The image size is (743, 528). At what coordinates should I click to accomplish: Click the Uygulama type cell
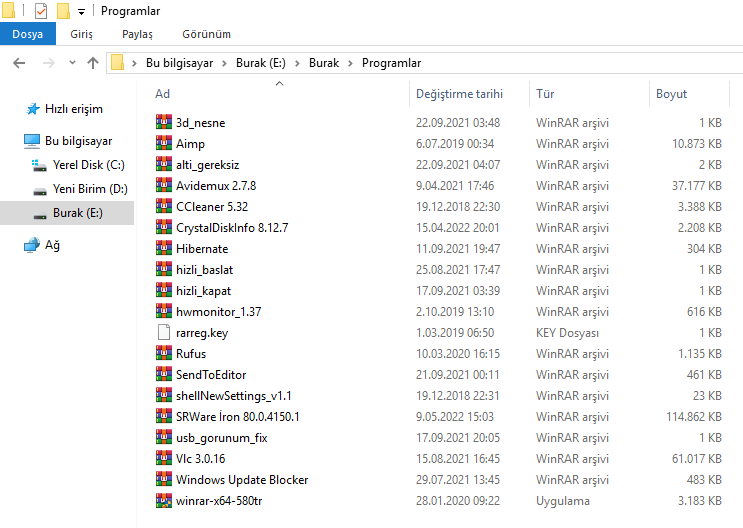[x=563, y=501]
